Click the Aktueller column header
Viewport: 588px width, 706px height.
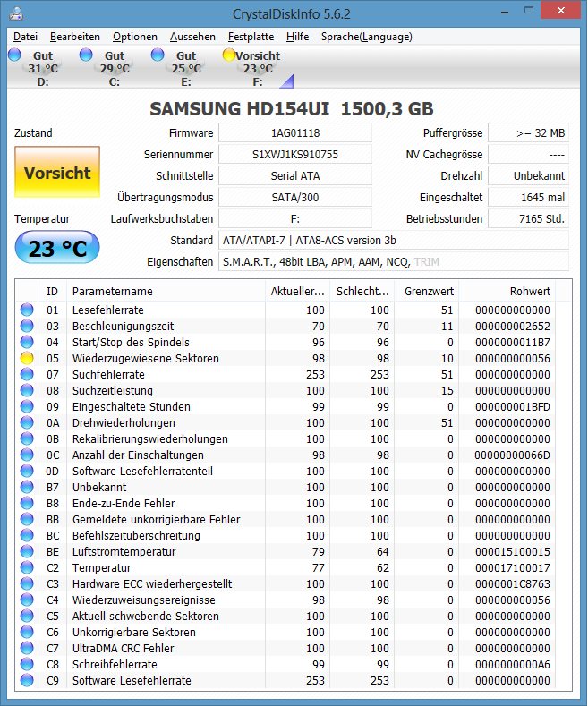pos(297,292)
